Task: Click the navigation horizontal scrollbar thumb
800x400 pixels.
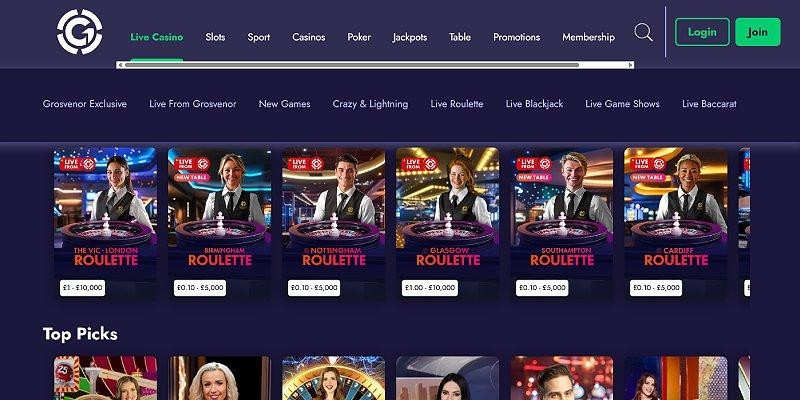Action: pos(352,65)
